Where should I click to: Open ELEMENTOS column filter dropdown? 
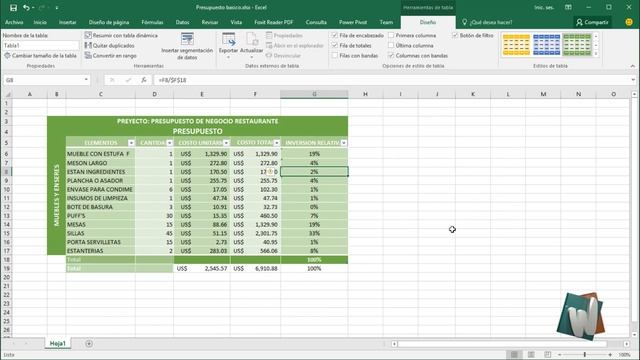[131, 143]
